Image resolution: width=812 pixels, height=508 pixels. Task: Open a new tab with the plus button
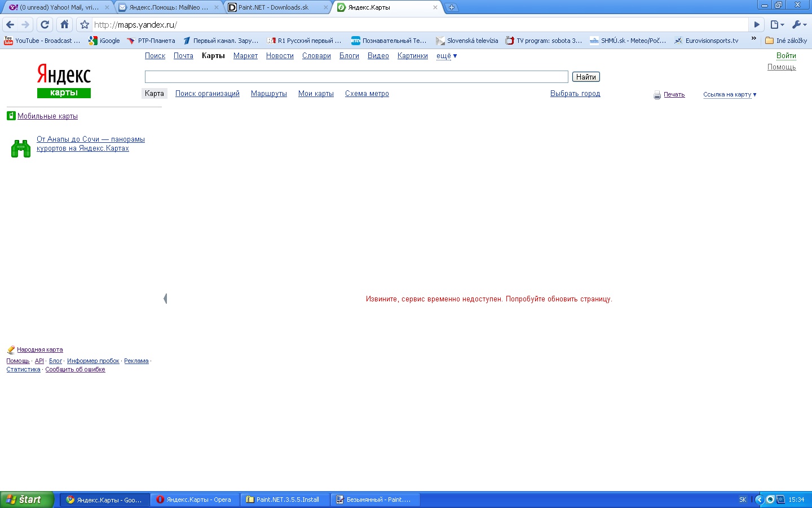(x=452, y=7)
